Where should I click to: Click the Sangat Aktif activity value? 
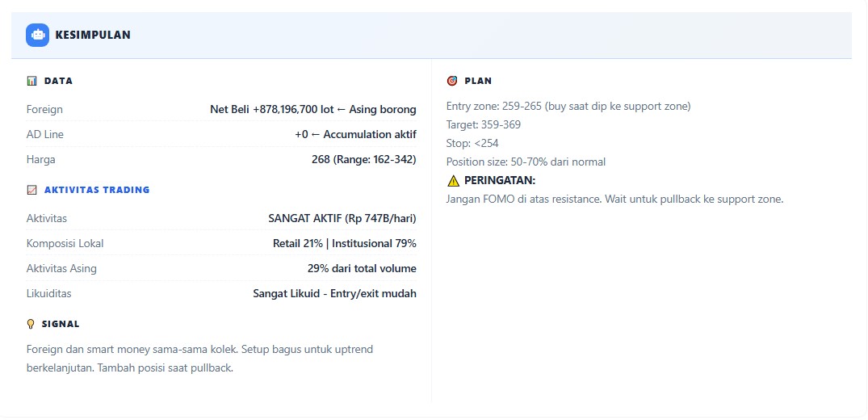(x=342, y=218)
